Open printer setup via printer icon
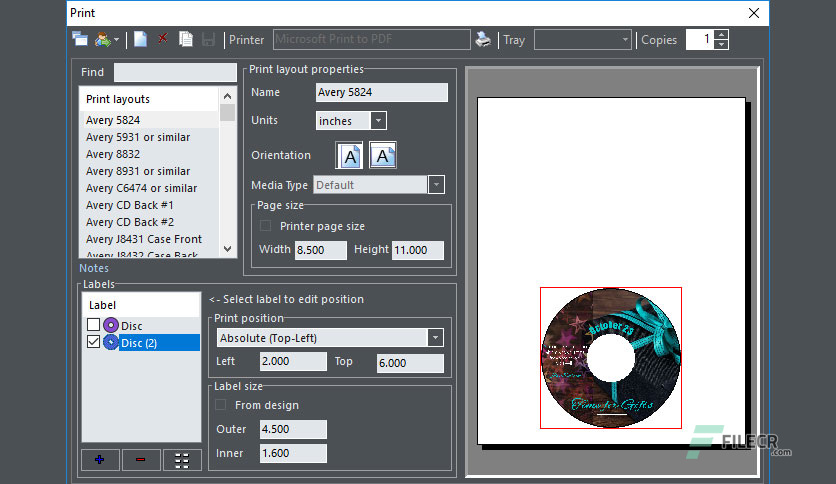 pos(483,39)
